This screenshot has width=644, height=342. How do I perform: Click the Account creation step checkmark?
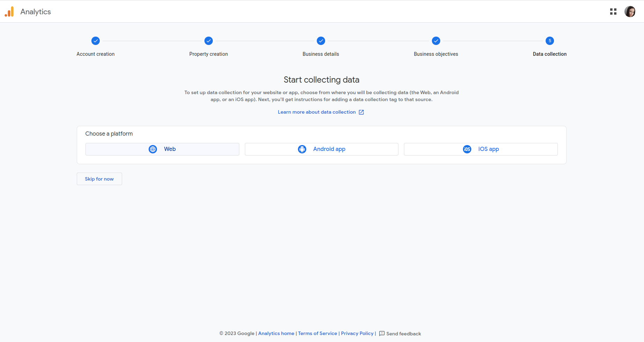click(96, 41)
